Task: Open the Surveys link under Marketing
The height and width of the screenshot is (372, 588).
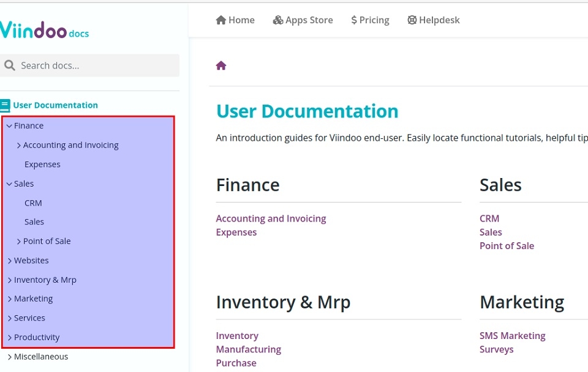Action: point(496,349)
